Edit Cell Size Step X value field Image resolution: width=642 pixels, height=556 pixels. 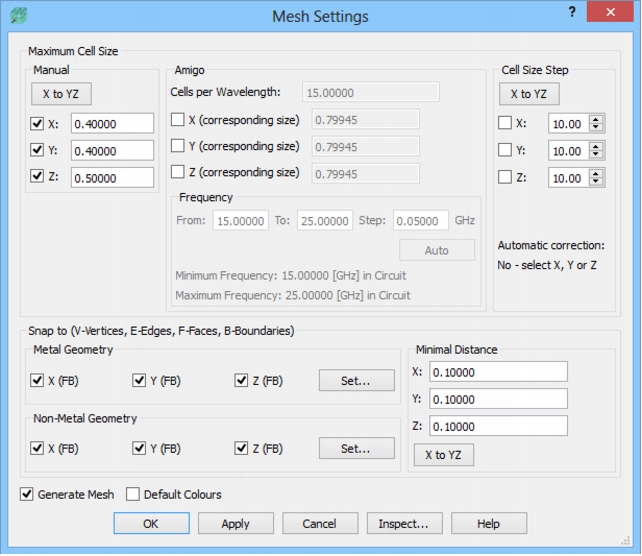click(x=569, y=124)
